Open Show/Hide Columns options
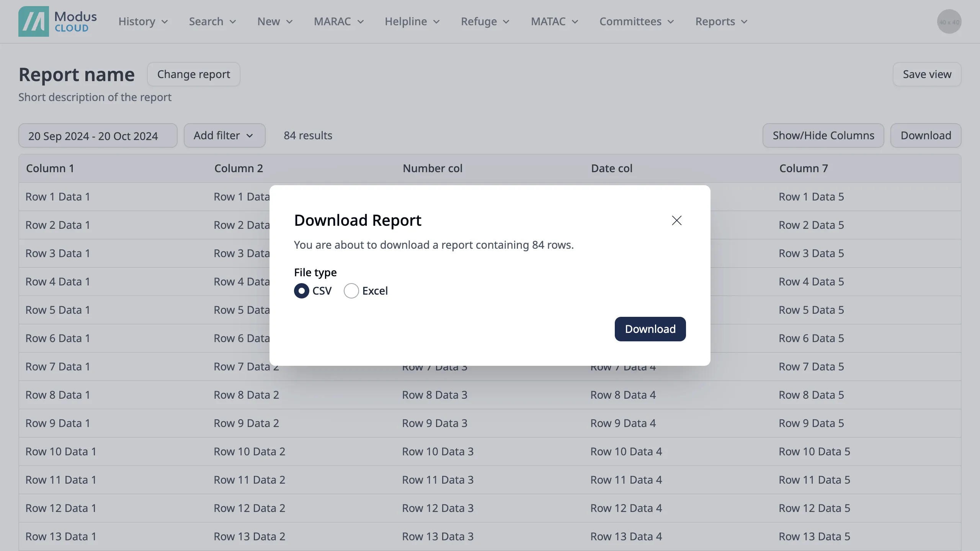Viewport: 980px width, 551px height. (823, 135)
